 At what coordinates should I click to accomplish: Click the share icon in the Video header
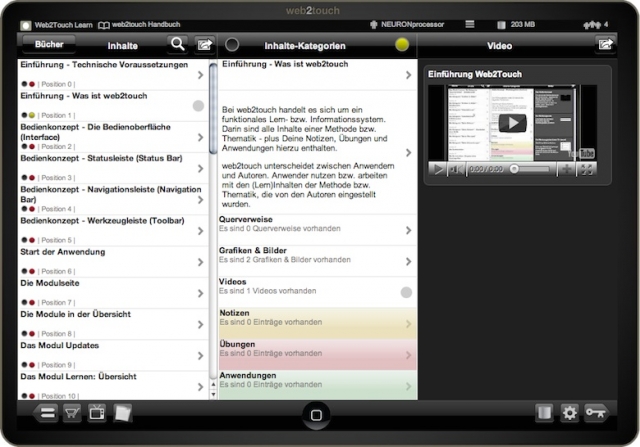(605, 44)
